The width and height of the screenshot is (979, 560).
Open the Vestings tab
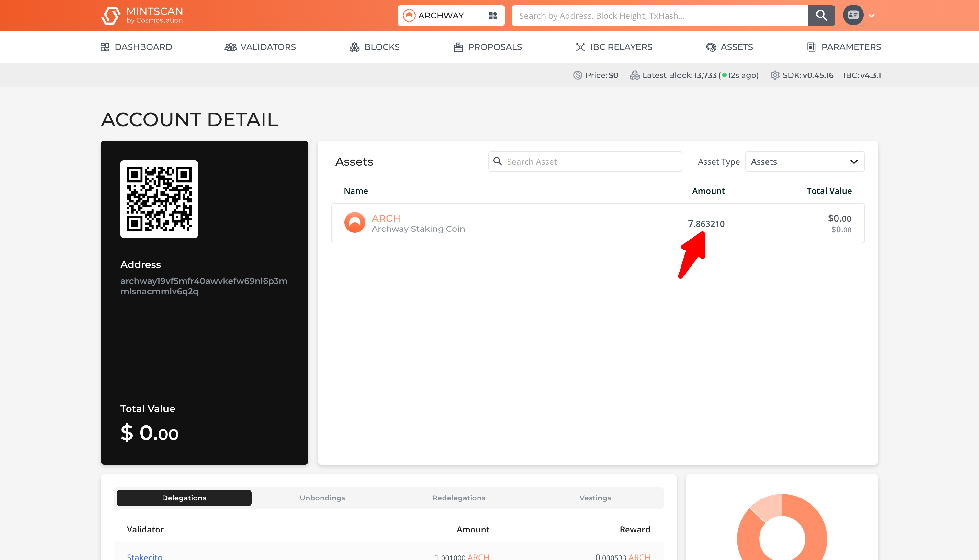pos(595,498)
